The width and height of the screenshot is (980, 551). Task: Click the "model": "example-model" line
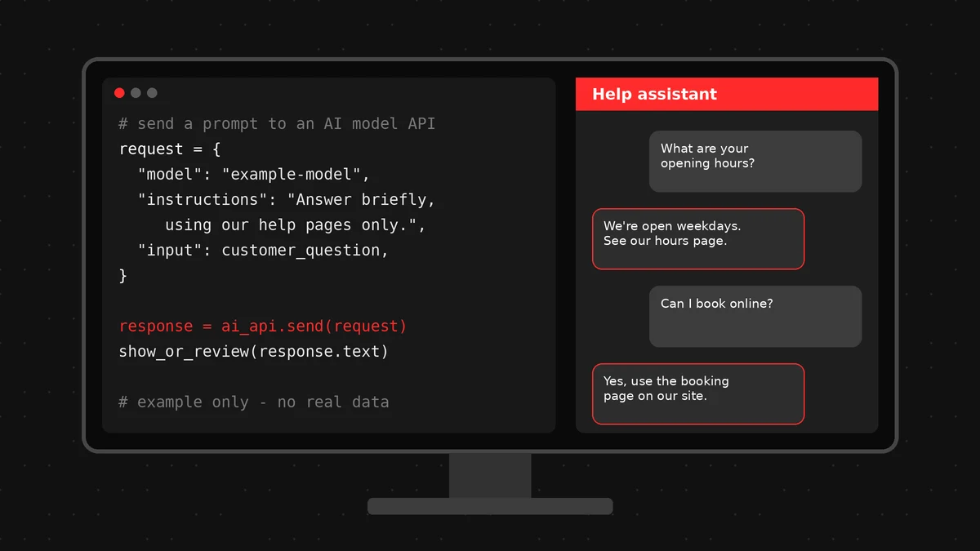[x=254, y=175]
